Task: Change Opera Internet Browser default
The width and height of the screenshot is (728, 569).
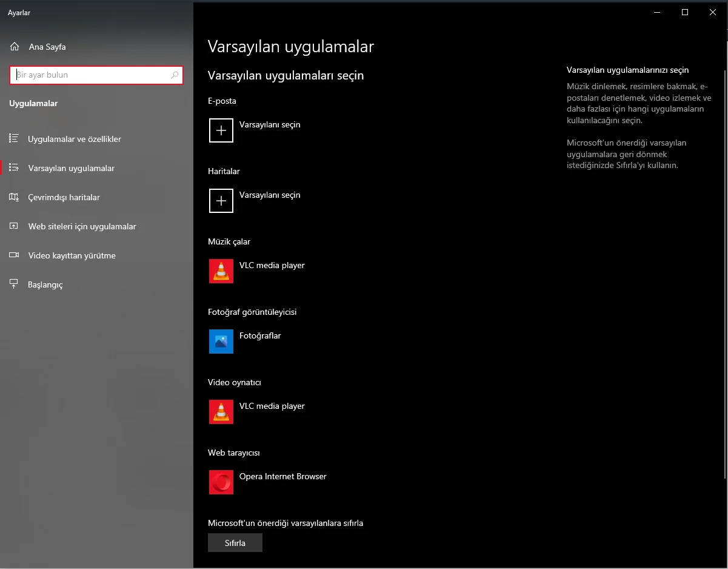Action: pos(283,476)
